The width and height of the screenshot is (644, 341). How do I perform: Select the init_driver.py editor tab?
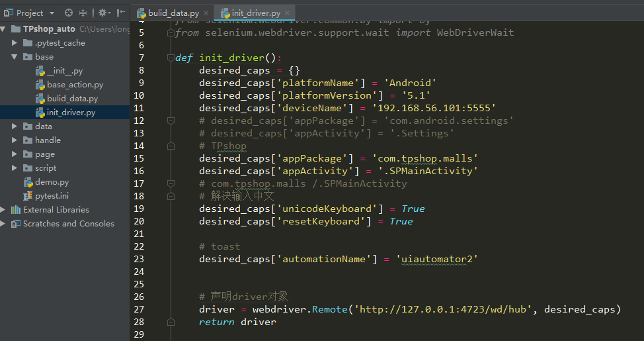click(256, 13)
